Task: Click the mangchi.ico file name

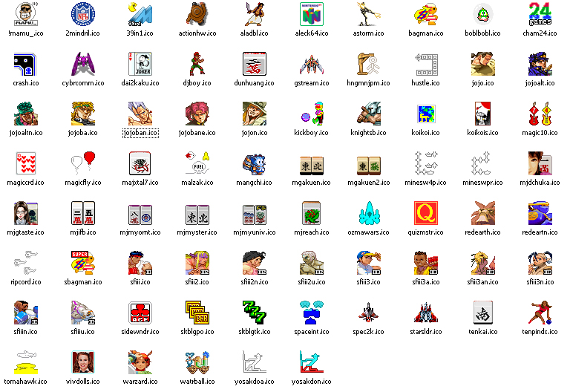Action: click(x=254, y=183)
